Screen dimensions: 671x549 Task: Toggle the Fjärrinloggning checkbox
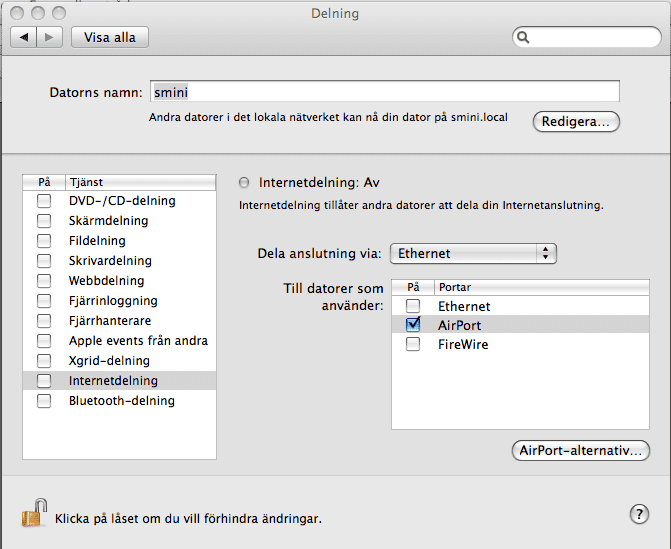click(44, 301)
